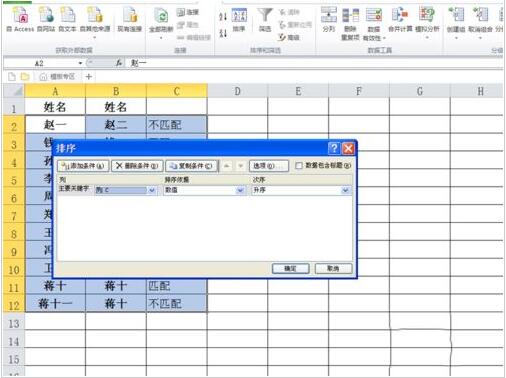Click the Add Condition button
The image size is (506, 378).
[83, 166]
